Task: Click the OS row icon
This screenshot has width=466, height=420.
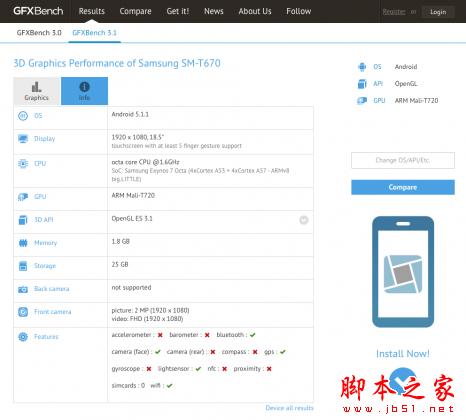Action: coord(23,116)
